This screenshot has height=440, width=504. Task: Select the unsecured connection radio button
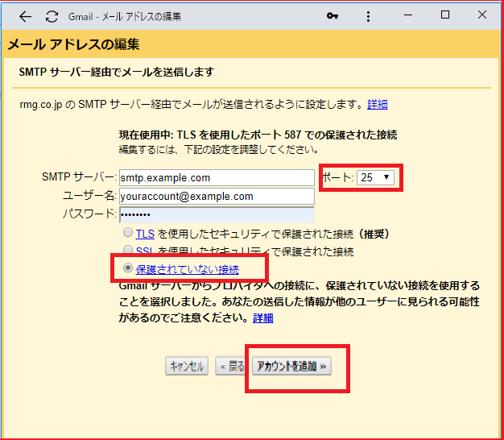point(127,268)
